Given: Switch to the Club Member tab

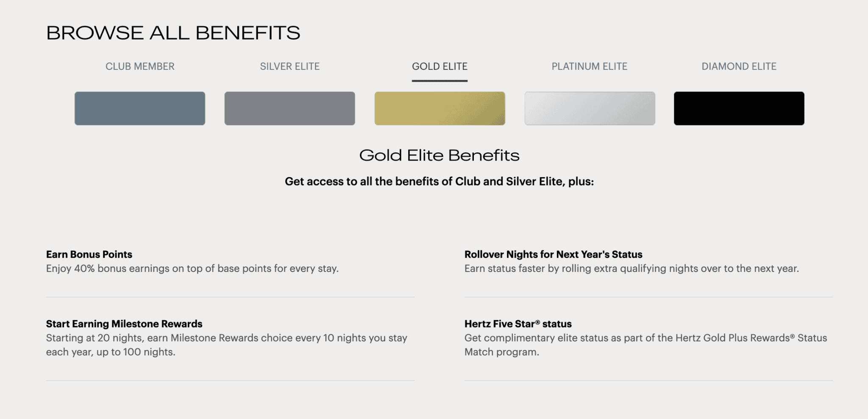Looking at the screenshot, I should [140, 66].
